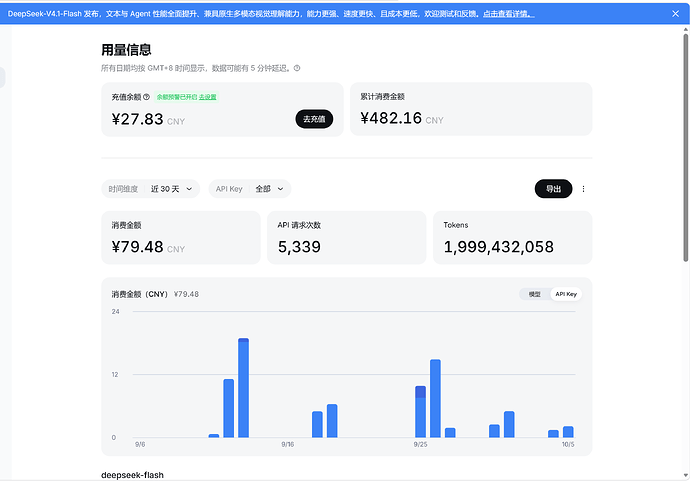Click the 去充值 top-up button

coord(314,119)
